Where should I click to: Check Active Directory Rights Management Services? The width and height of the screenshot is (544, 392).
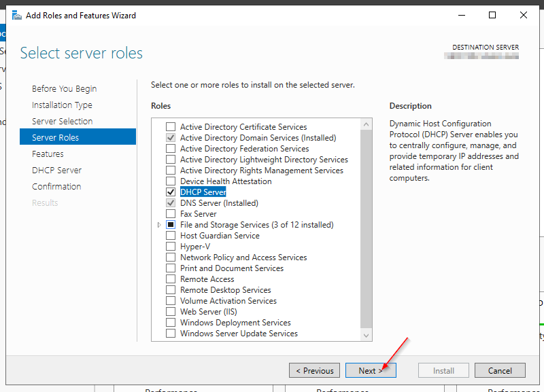[171, 171]
